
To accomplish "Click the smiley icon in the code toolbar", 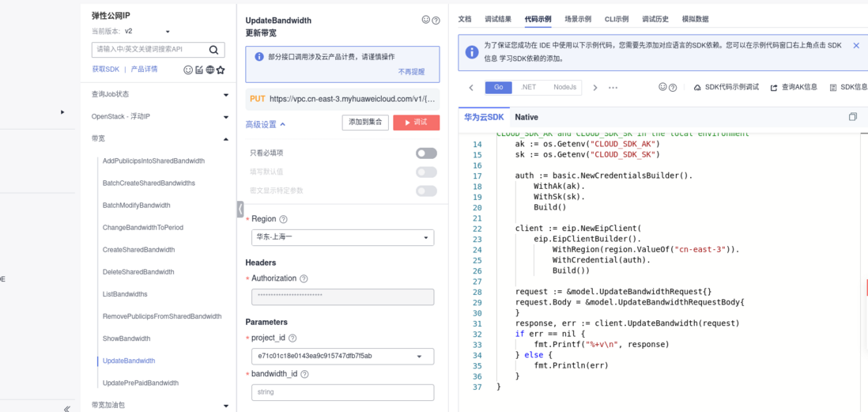I will tap(662, 87).
